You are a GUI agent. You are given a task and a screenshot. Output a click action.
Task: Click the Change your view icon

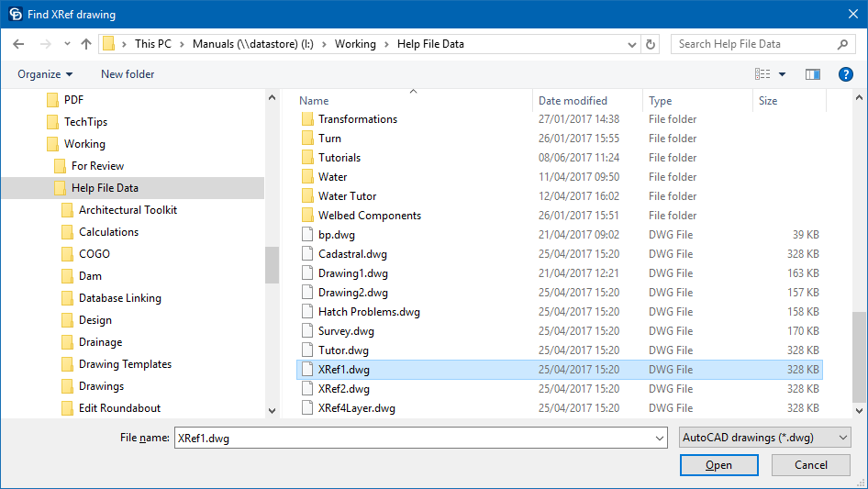(762, 74)
